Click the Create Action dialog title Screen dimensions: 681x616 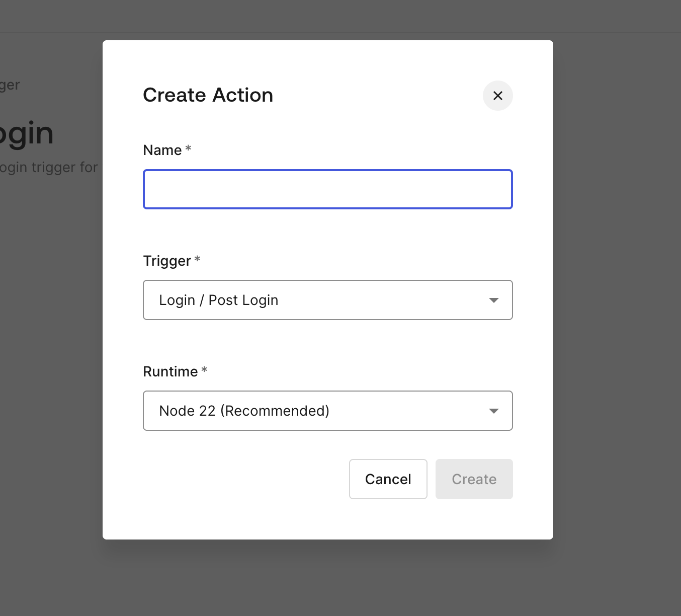click(208, 95)
